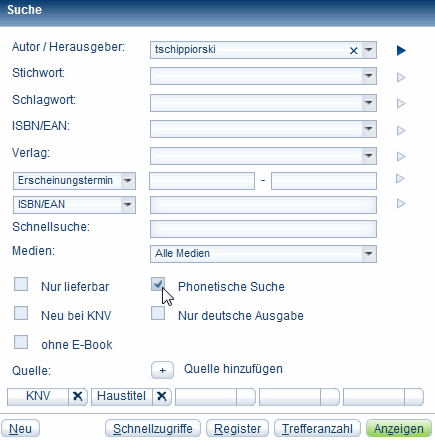Expand the Erscheinungstermin dropdown
The image size is (435, 440).
[74, 181]
